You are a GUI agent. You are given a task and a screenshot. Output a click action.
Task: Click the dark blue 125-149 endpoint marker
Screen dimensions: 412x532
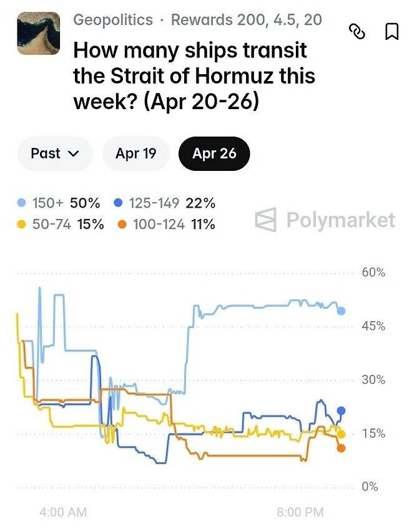tap(341, 410)
